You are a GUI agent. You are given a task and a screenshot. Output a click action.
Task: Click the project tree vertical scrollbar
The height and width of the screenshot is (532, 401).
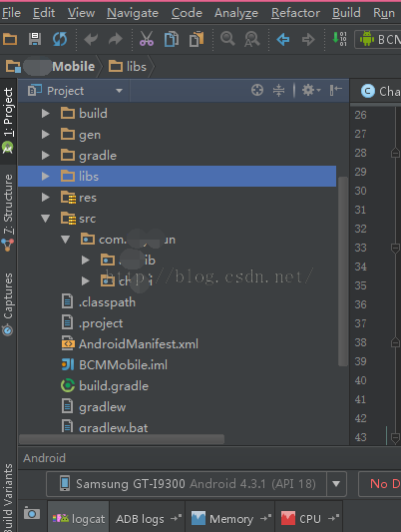(343, 271)
